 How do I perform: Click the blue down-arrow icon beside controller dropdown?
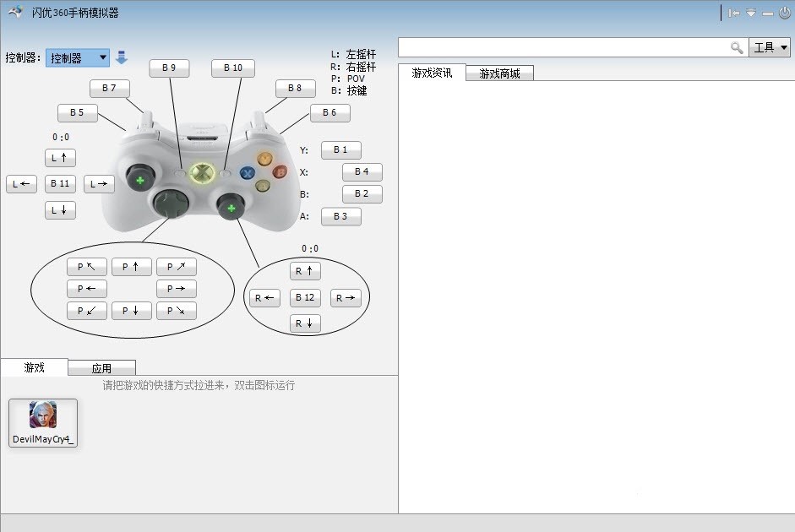coord(122,57)
